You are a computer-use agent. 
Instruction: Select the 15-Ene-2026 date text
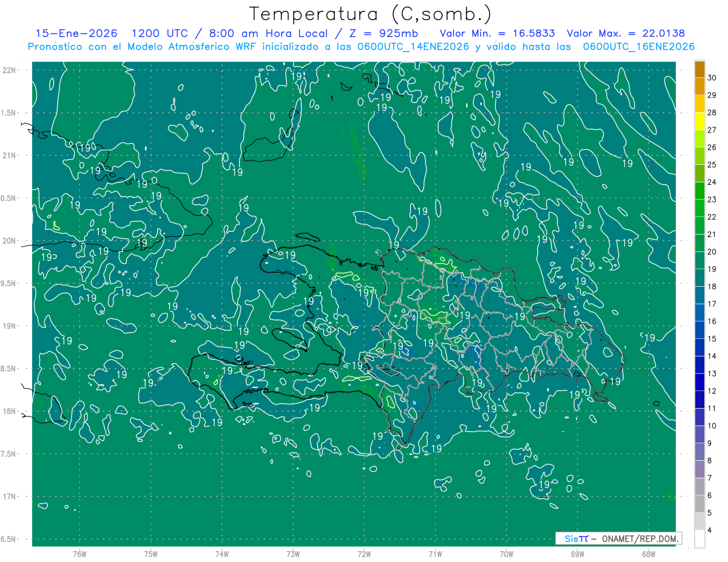pos(76,33)
